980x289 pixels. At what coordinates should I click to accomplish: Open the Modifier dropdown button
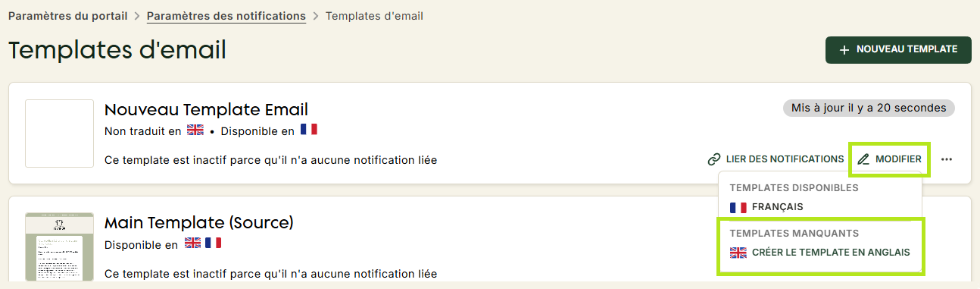tap(890, 159)
